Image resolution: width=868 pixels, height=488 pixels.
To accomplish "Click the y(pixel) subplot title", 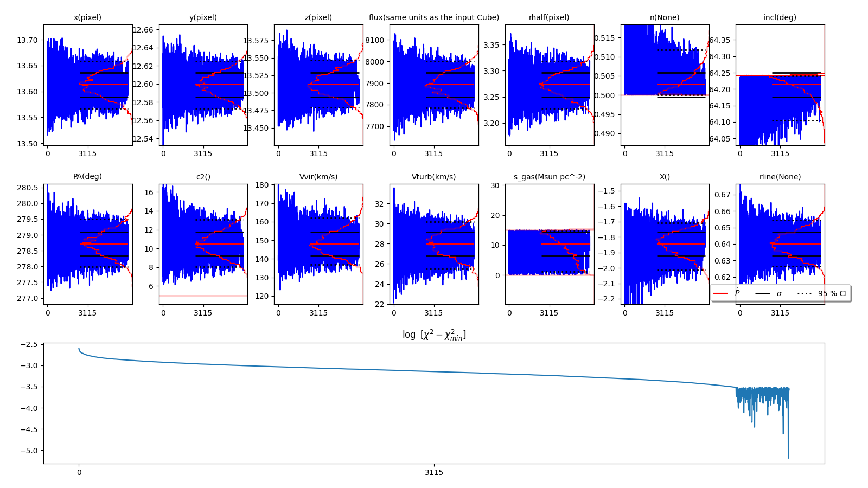I will tap(203, 17).
